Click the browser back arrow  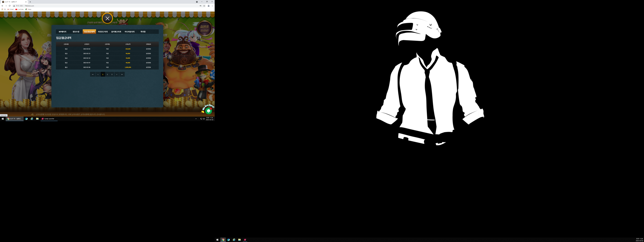[2, 6]
